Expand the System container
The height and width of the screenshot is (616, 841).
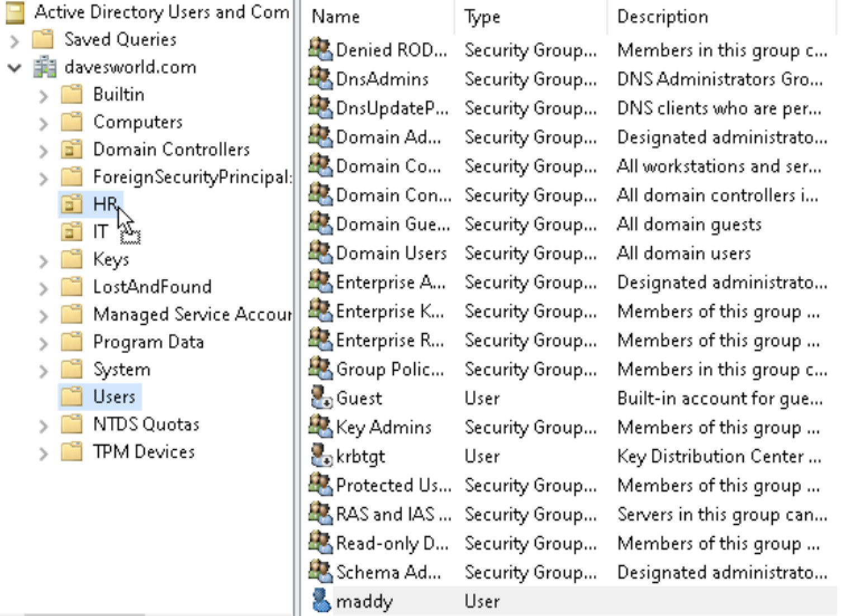pos(44,371)
